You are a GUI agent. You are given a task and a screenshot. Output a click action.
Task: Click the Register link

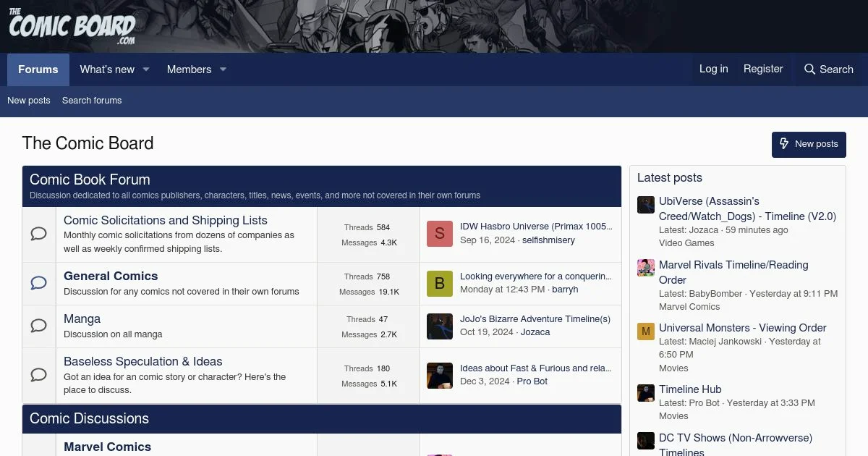click(763, 69)
